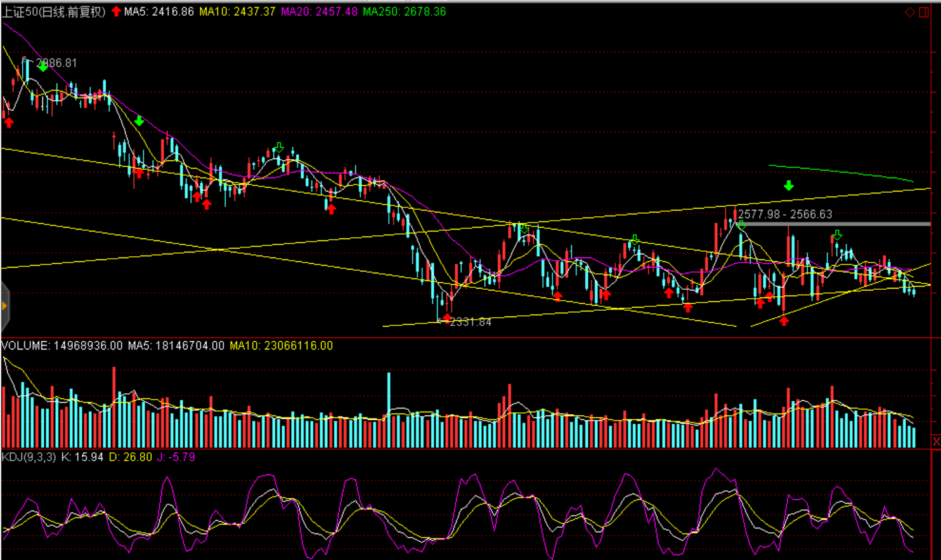Image resolution: width=941 pixels, height=560 pixels.
Task: Close the volume panel with red X
Action: [x=936, y=441]
